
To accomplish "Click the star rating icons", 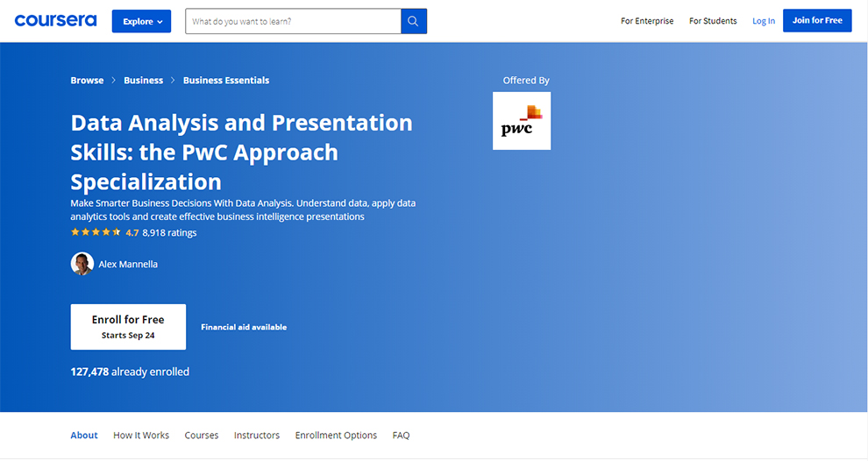I will pyautogui.click(x=96, y=233).
